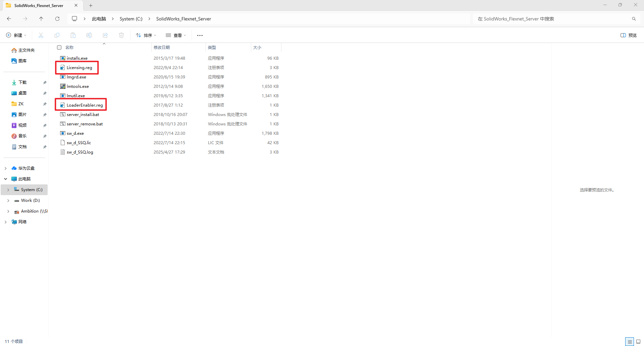This screenshot has width=644, height=346.
Task: Select sw_d_SSQ.log file
Action: 80,152
